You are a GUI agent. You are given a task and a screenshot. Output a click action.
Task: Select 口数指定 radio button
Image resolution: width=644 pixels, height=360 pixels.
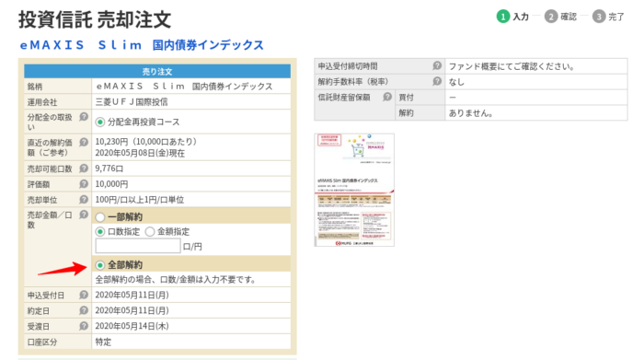[x=99, y=232]
